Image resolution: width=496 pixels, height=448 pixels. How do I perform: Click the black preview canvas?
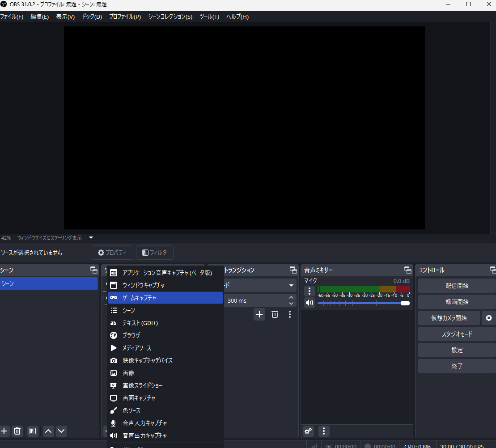(x=244, y=128)
